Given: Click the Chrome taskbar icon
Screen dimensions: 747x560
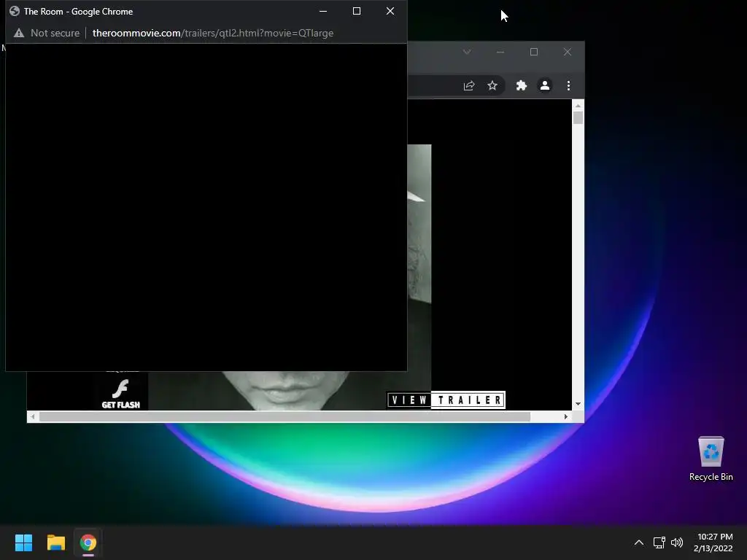Looking at the screenshot, I should coord(88,542).
